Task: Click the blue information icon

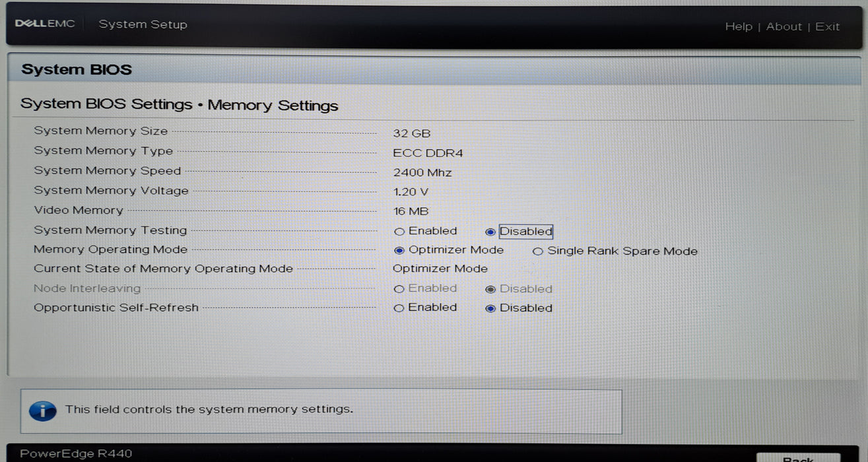Action: 43,410
